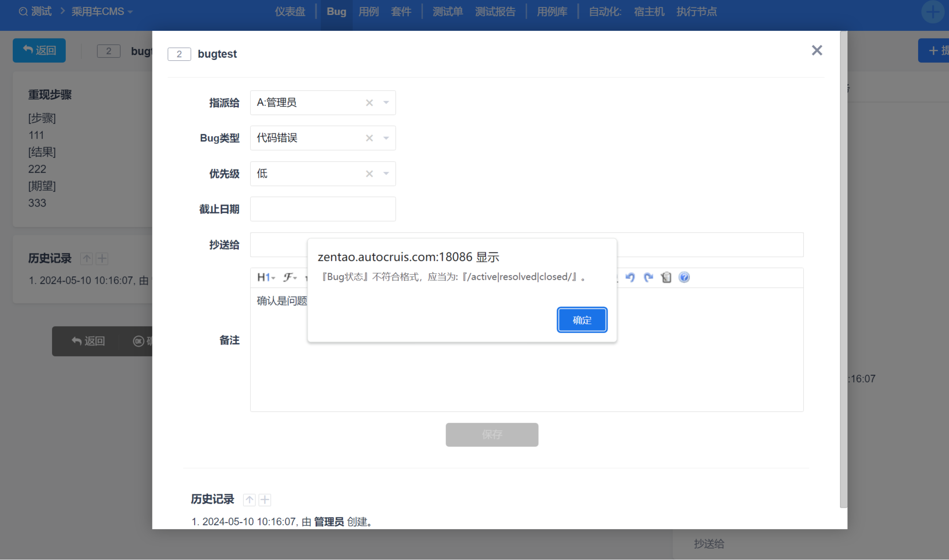The image size is (949, 560).
Task: Click the undo icon in editor toolbar
Action: pyautogui.click(x=630, y=277)
